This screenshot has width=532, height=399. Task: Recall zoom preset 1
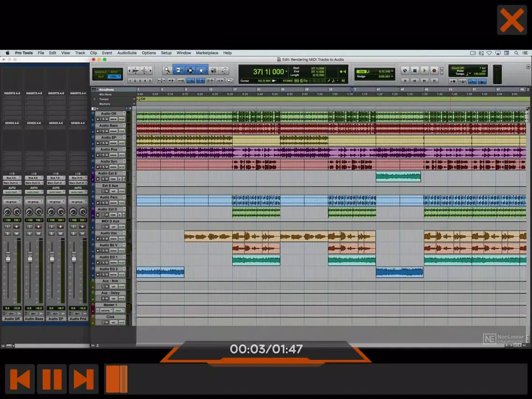[130, 81]
